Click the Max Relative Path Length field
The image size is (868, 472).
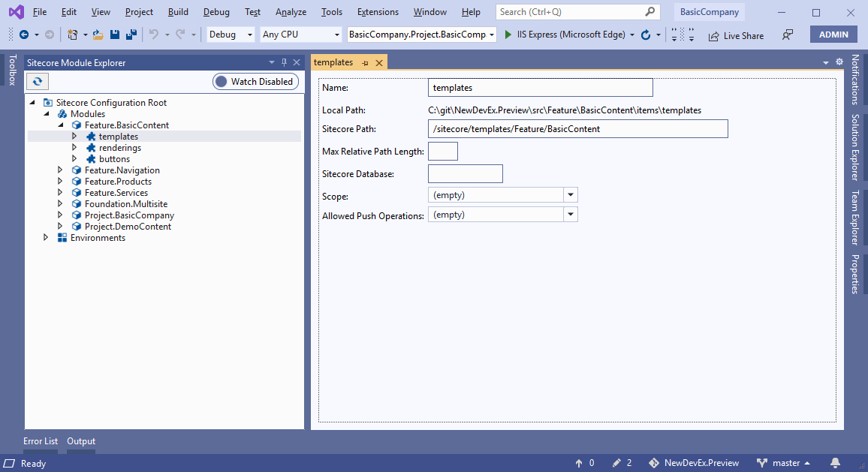(443, 151)
